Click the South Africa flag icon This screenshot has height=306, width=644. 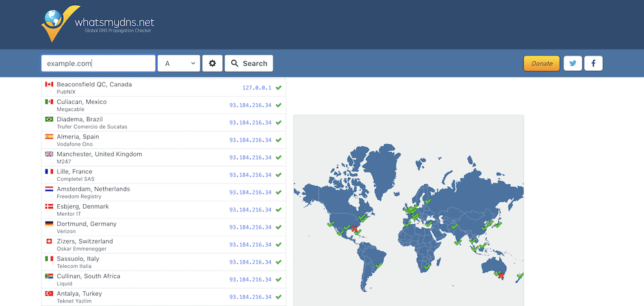[50, 276]
